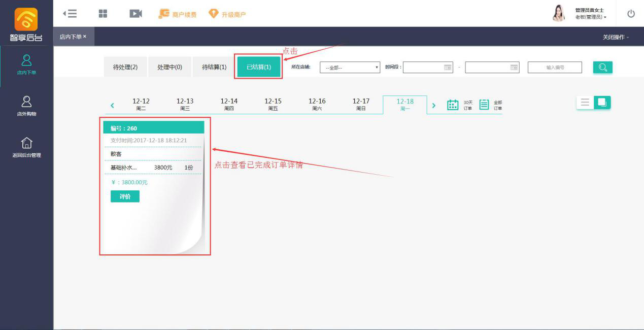Select date 12-15 周五
The height and width of the screenshot is (330, 644).
click(x=273, y=104)
